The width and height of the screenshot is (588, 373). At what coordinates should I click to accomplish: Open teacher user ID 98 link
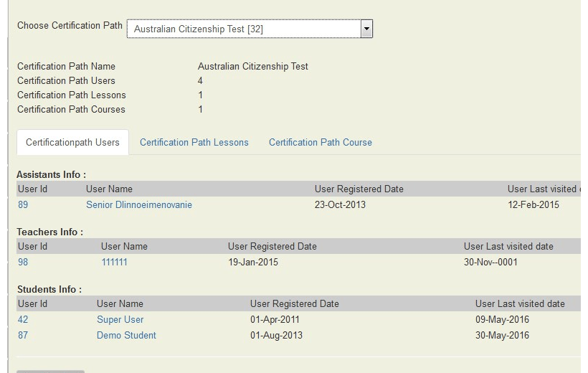pos(23,262)
